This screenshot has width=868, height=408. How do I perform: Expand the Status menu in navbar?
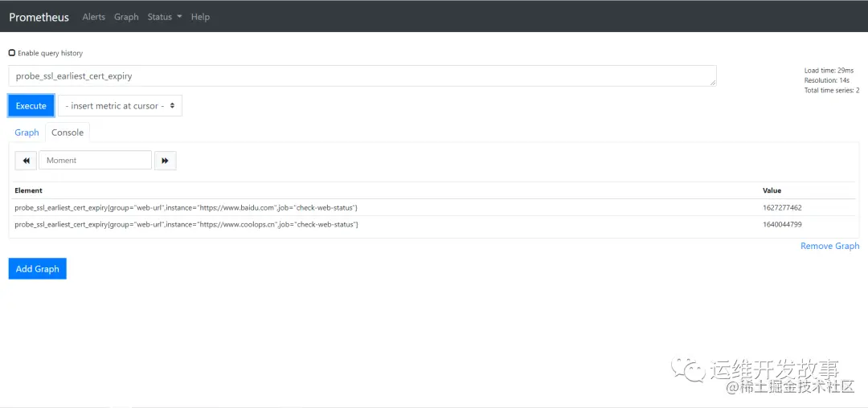pos(165,17)
